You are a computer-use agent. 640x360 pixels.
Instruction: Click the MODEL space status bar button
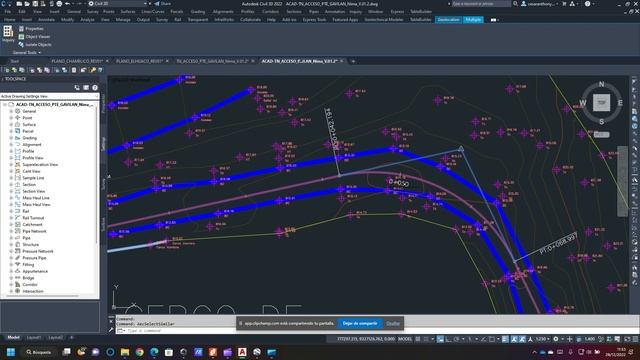[x=405, y=339]
